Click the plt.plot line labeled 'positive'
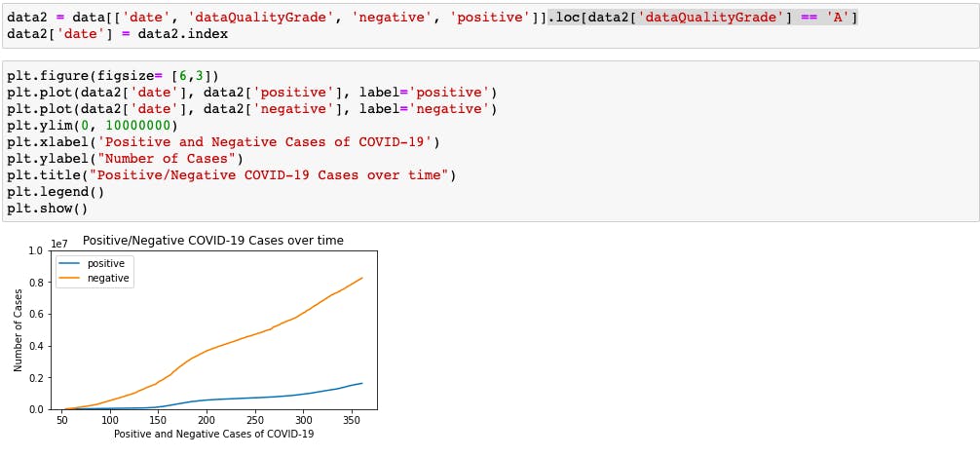Screen dimensions: 980x457 point(252,93)
